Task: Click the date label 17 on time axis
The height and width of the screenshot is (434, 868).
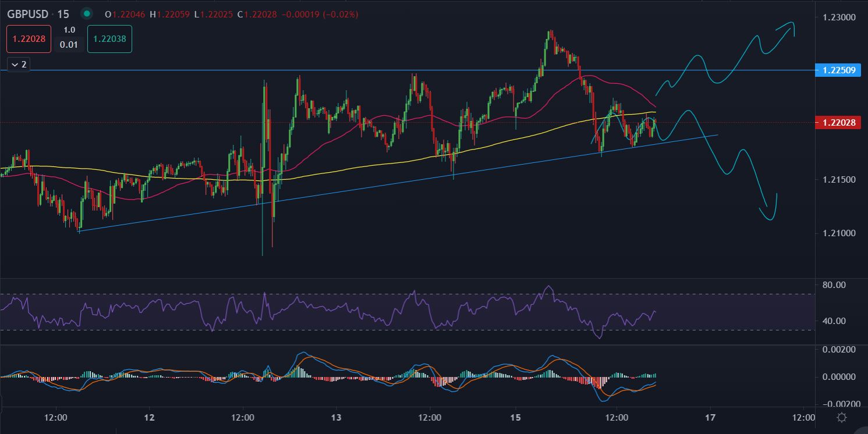Action: point(710,418)
